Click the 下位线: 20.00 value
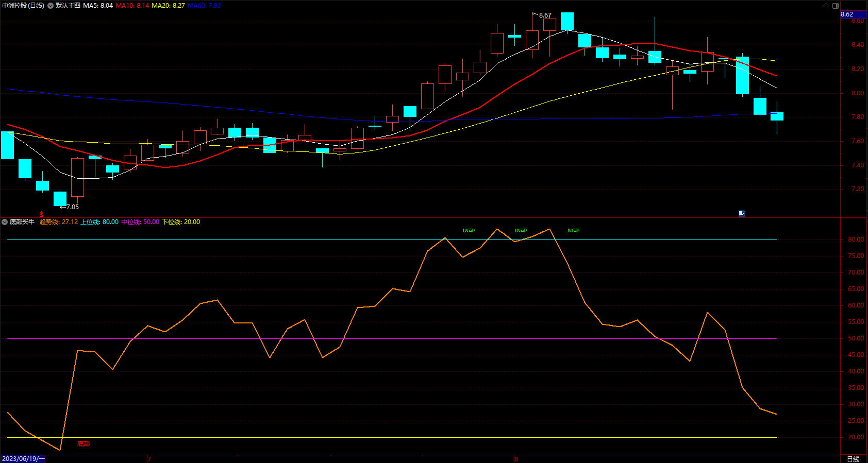 coord(181,222)
